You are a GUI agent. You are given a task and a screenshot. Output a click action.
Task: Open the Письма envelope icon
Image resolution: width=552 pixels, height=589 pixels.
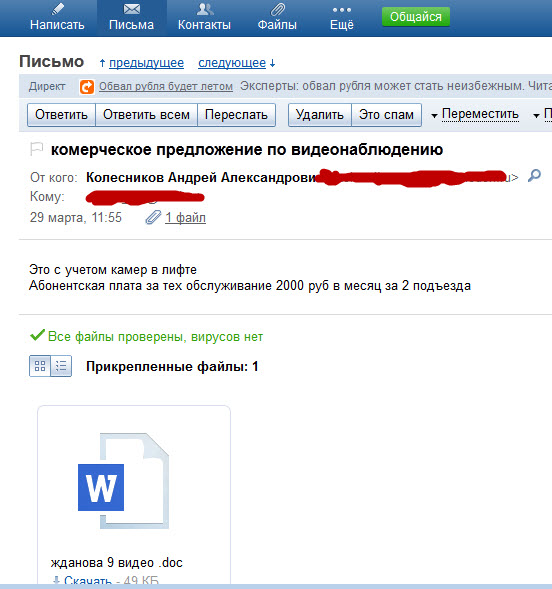pyautogui.click(x=131, y=9)
